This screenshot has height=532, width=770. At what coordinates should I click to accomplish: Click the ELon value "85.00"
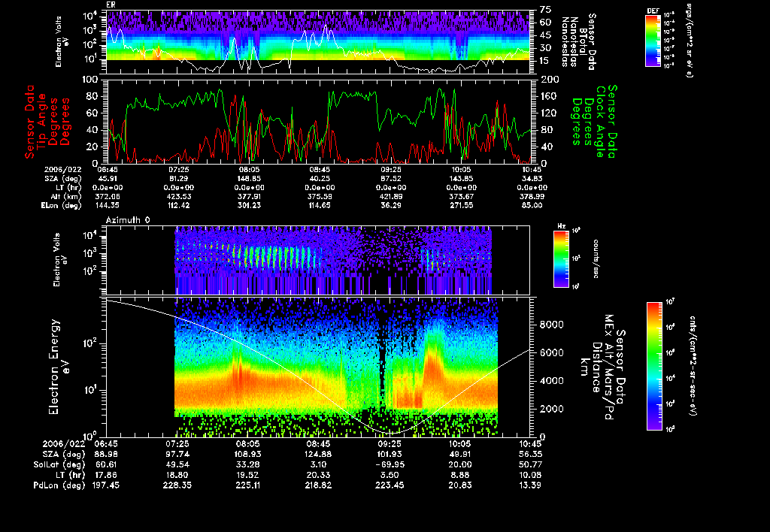[533, 206]
